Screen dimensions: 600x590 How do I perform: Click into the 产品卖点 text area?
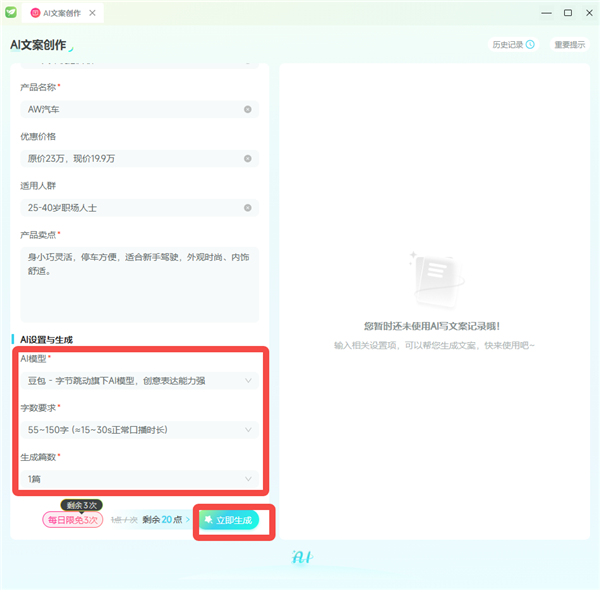pyautogui.click(x=138, y=284)
